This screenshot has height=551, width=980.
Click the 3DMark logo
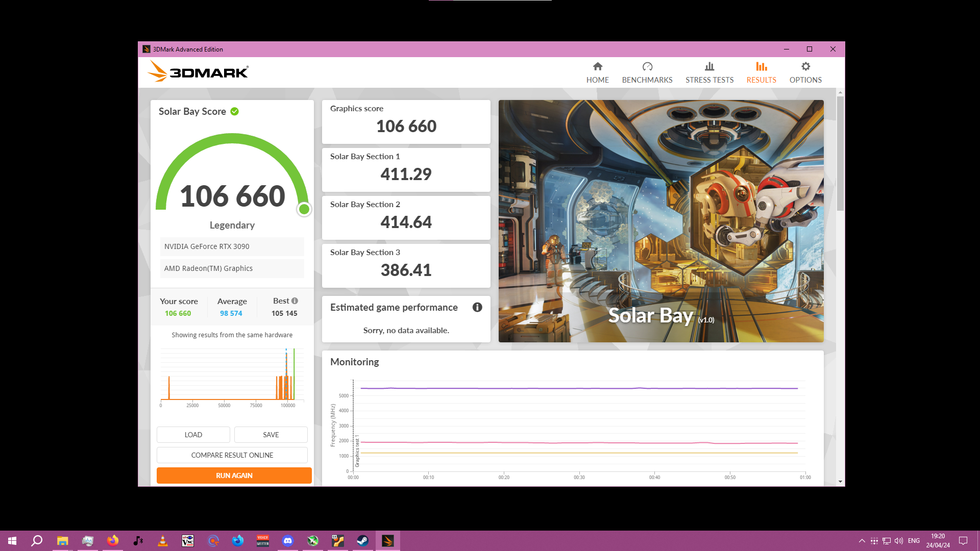198,72
